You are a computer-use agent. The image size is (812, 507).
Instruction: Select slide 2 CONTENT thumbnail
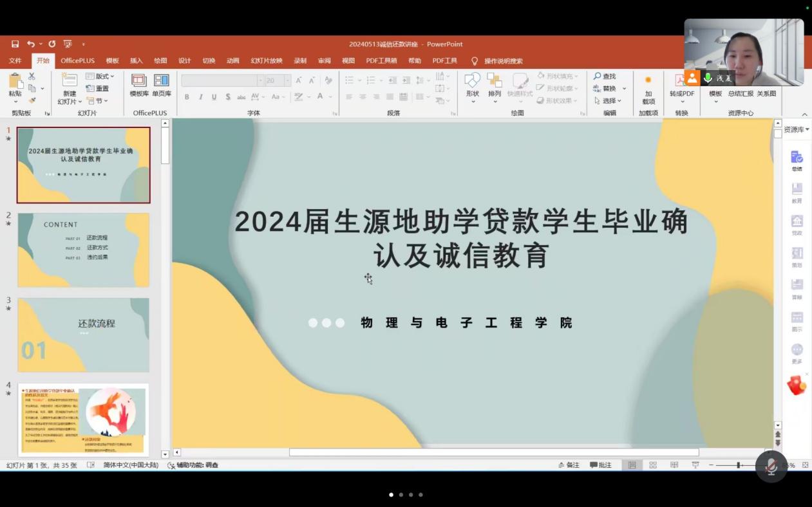83,250
